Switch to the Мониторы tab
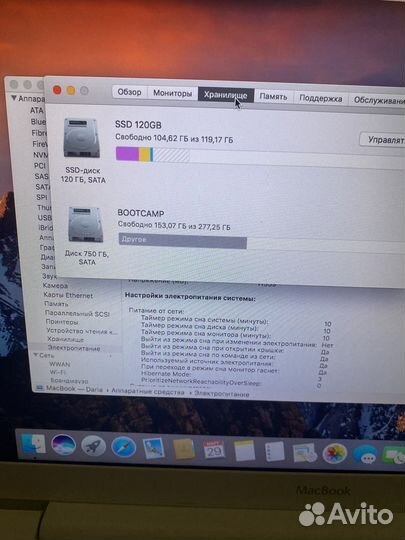Screen dimensions: 405x540 click(x=173, y=93)
